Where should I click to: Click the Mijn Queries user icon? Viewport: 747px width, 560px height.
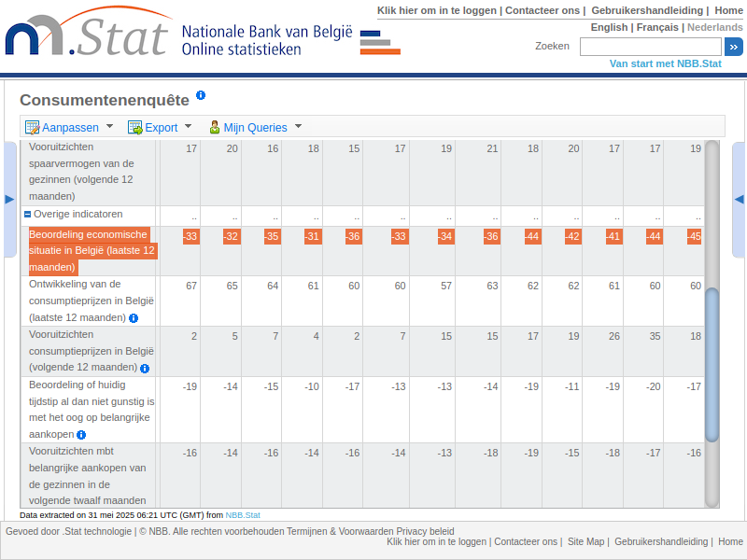pos(215,127)
